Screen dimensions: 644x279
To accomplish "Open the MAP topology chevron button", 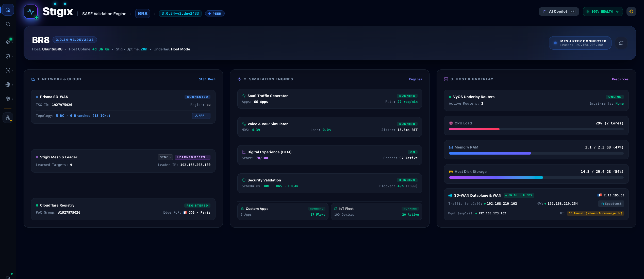I will 201,116.
